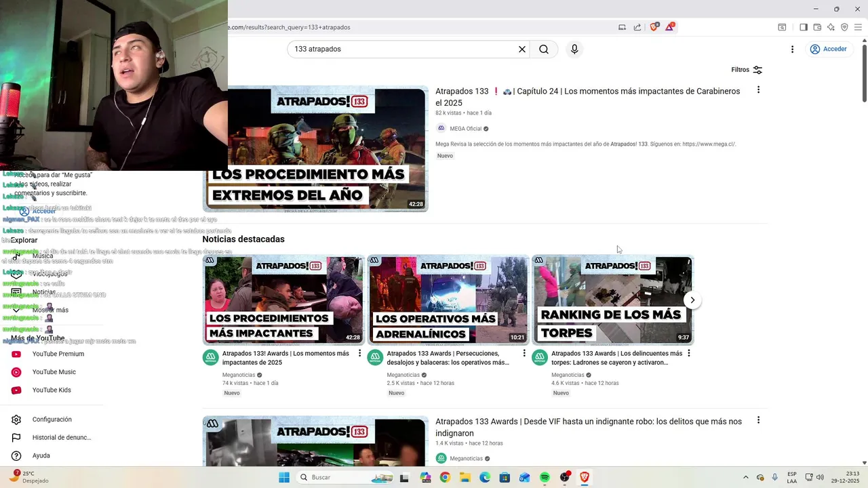This screenshot has height=488, width=868.
Task: Click Meganoticias avatar under Persecuciones video
Action: point(375,358)
